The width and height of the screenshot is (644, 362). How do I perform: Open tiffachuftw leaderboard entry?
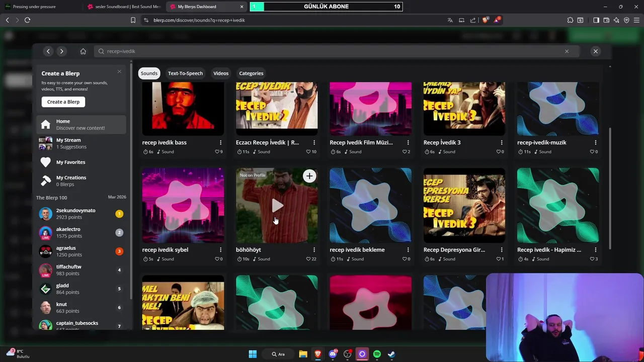point(81,270)
